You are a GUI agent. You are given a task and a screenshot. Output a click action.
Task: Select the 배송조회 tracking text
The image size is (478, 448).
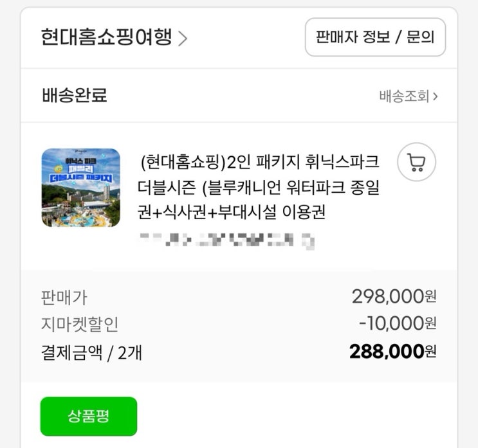(x=404, y=97)
